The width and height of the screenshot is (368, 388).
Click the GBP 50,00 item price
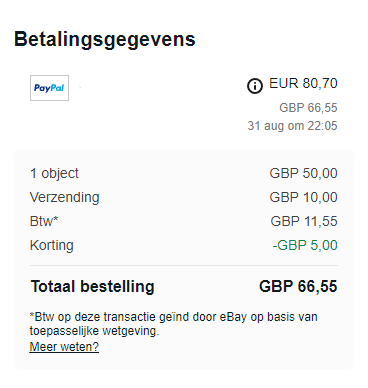(303, 173)
